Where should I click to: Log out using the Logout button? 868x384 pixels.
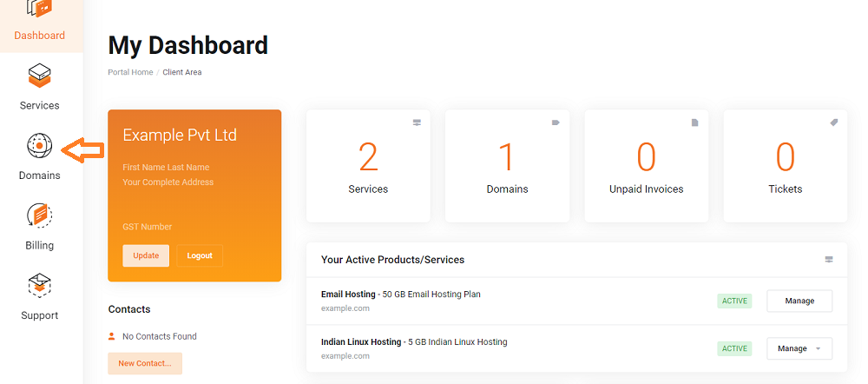point(200,255)
